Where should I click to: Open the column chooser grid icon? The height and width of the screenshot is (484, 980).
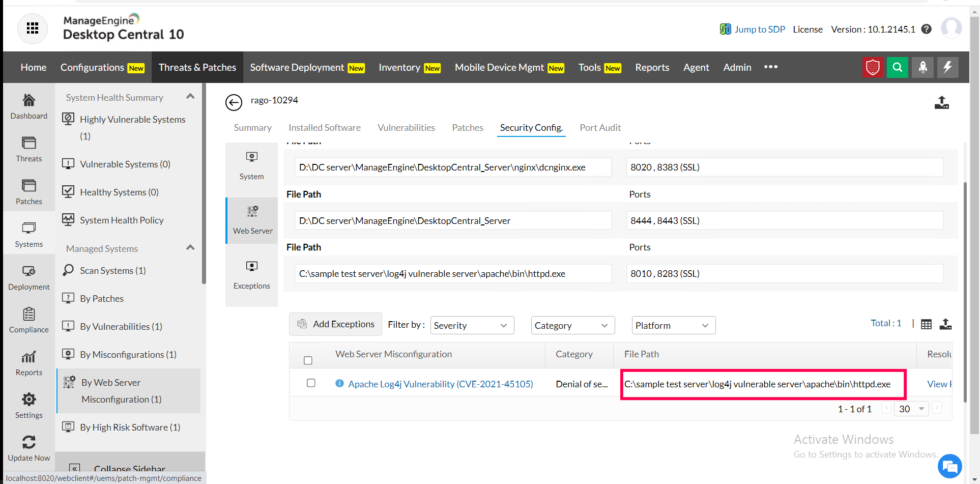[x=927, y=324]
